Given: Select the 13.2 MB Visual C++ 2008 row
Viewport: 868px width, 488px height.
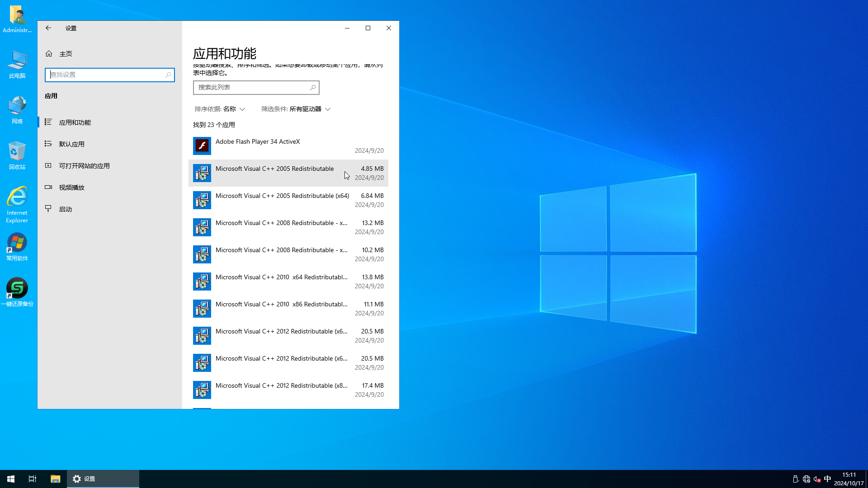Looking at the screenshot, I should (288, 227).
